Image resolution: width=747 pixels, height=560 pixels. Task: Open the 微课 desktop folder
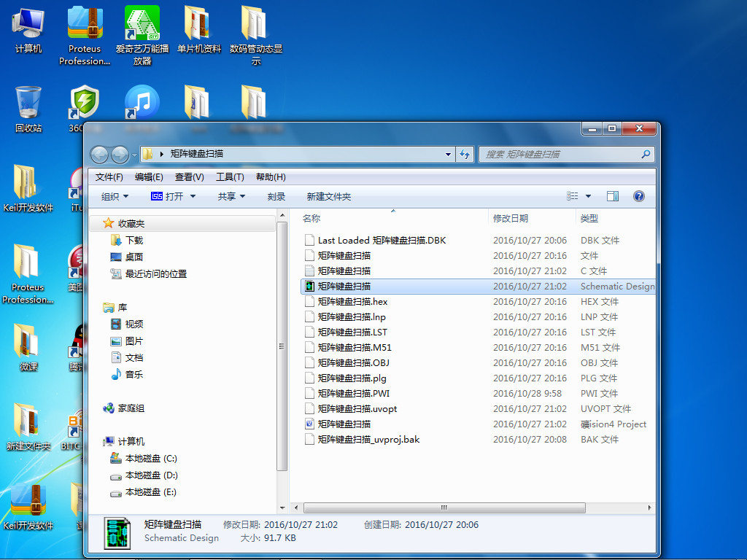point(27,347)
